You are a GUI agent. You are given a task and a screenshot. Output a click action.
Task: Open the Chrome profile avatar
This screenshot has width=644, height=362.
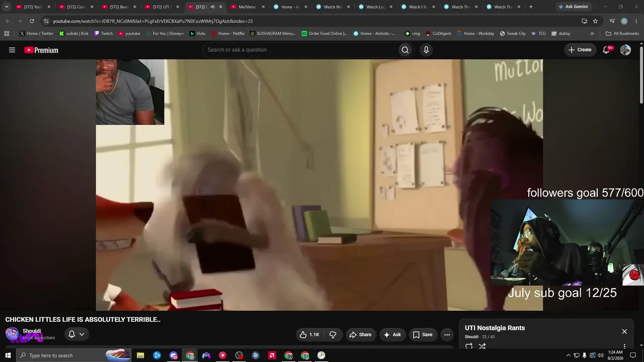click(624, 21)
